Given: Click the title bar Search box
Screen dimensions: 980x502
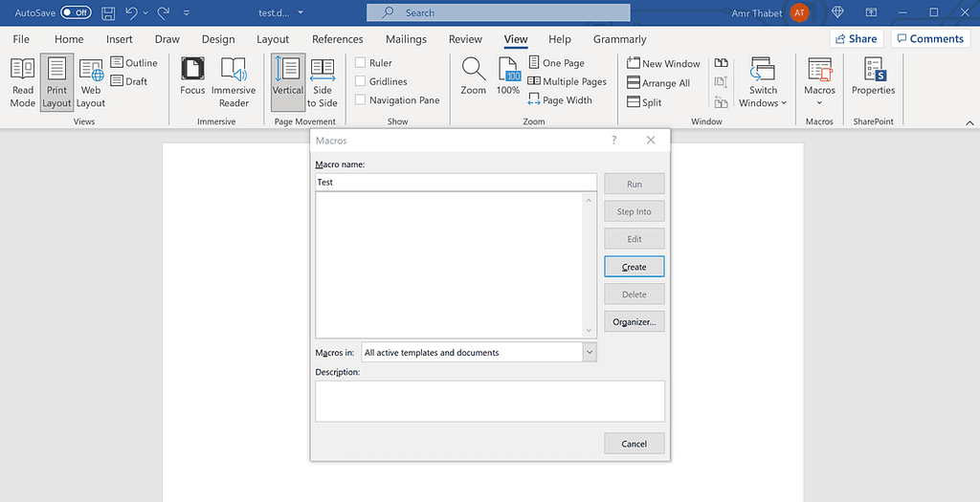Looking at the screenshot, I should (498, 12).
